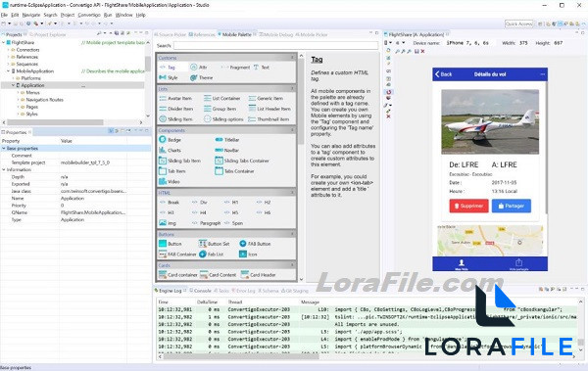Pick the Avatar Item list component

click(175, 98)
